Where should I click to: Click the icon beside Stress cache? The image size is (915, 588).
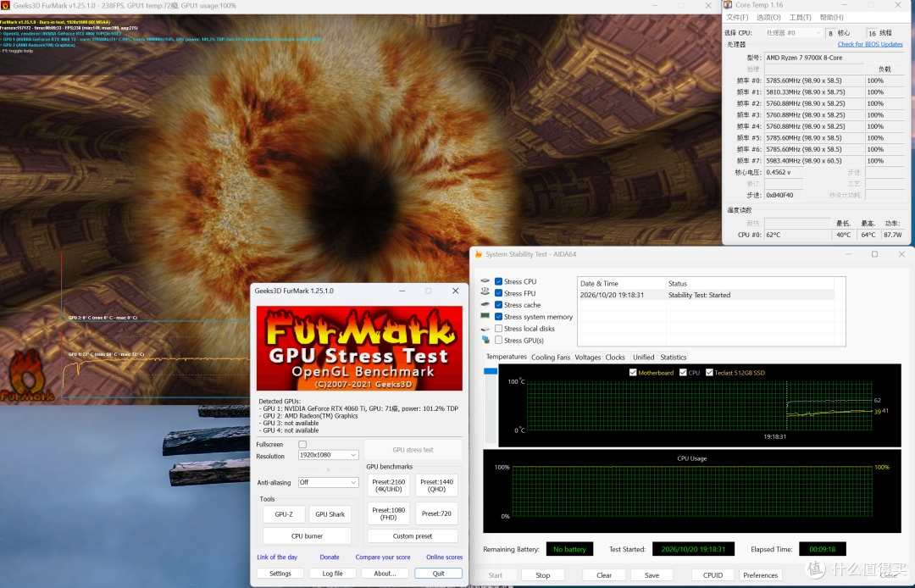coord(485,304)
